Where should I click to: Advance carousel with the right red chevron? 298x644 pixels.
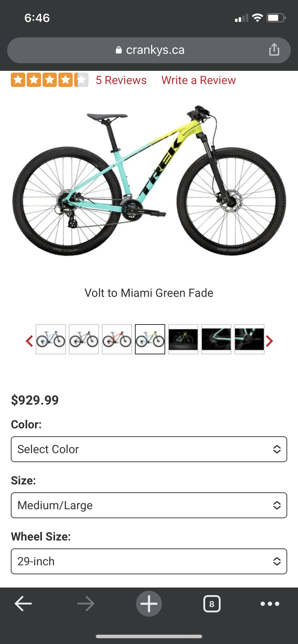pyautogui.click(x=269, y=341)
